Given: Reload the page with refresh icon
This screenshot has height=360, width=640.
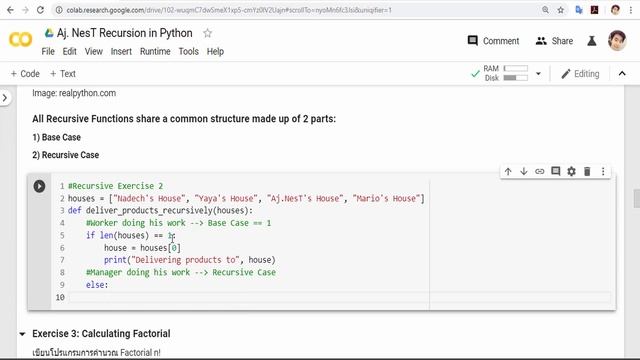Looking at the screenshot, I should click(40, 10).
